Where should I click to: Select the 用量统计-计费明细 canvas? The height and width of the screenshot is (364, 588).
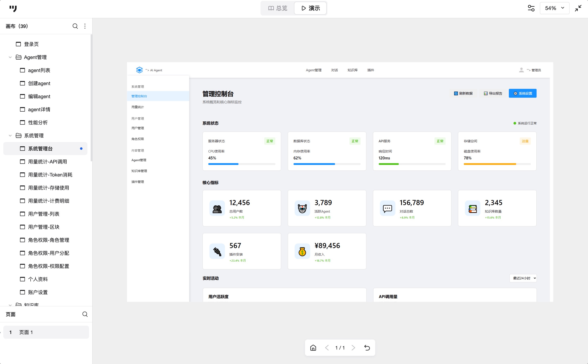(x=45, y=201)
